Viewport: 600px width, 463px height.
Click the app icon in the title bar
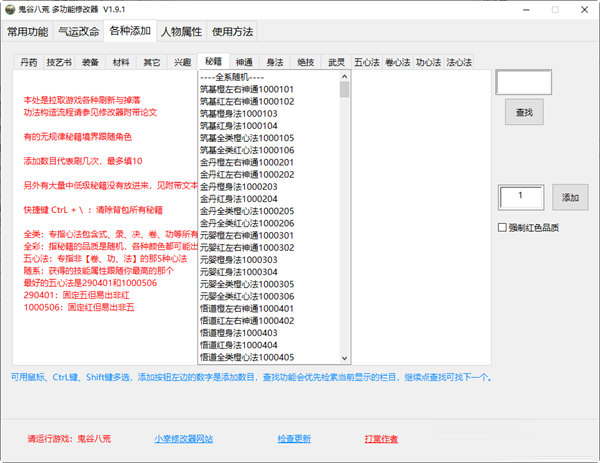coord(11,9)
